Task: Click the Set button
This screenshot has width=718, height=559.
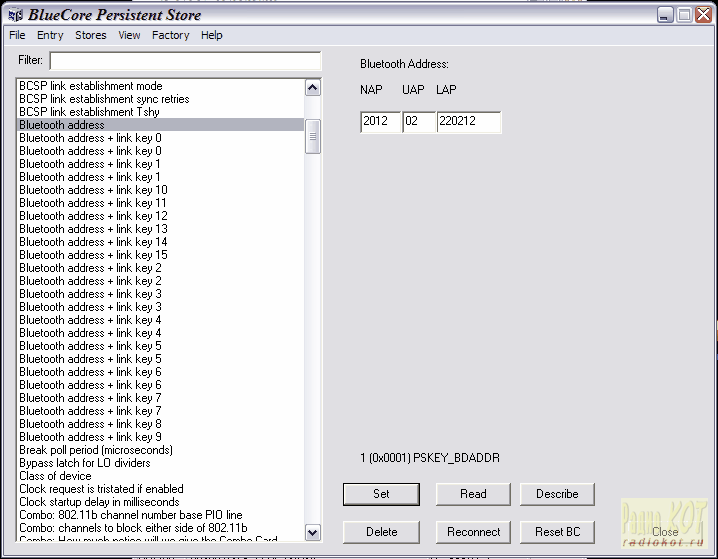Action: pyautogui.click(x=381, y=494)
